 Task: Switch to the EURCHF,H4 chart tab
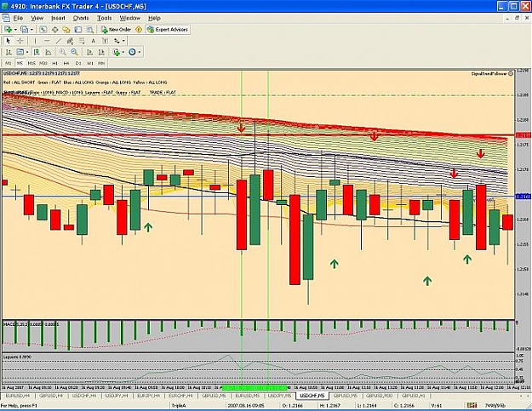pos(181,396)
